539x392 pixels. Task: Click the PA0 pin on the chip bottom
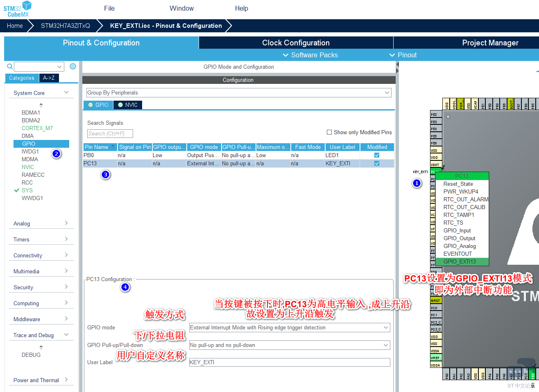tap(447, 374)
